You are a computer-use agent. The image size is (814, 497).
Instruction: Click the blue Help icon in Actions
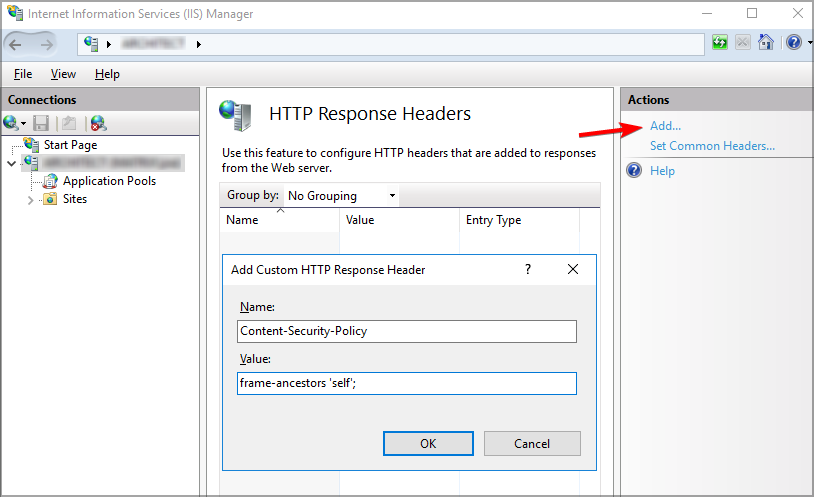[634, 170]
